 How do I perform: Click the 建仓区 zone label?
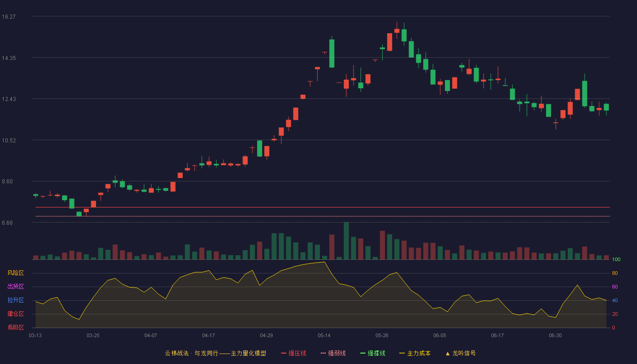[x=15, y=314]
